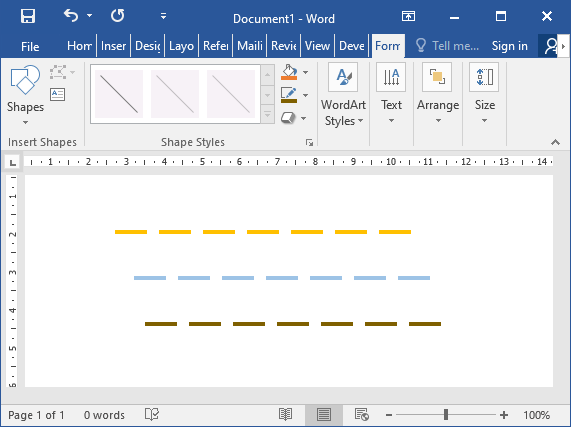Select the Format tab

[x=388, y=46]
